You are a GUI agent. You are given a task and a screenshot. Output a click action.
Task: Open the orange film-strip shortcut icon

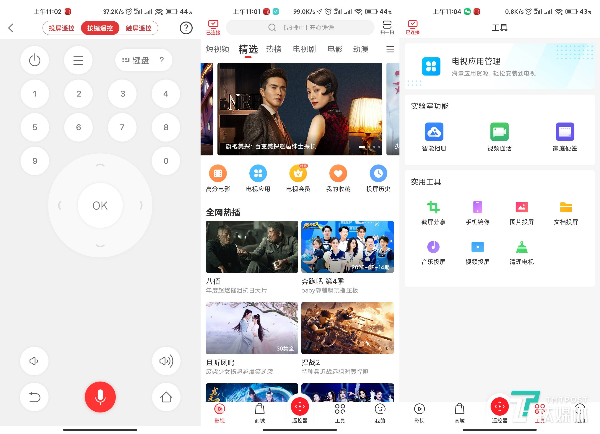[x=218, y=173]
